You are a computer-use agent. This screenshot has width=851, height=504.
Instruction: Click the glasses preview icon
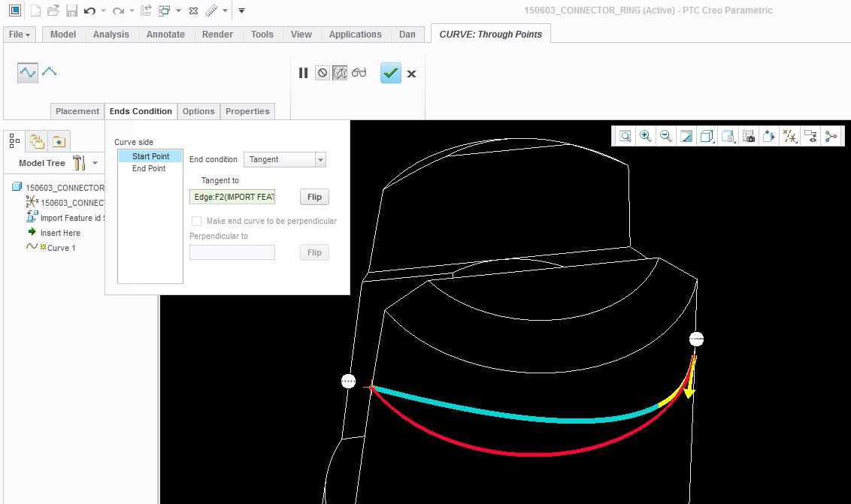point(359,73)
